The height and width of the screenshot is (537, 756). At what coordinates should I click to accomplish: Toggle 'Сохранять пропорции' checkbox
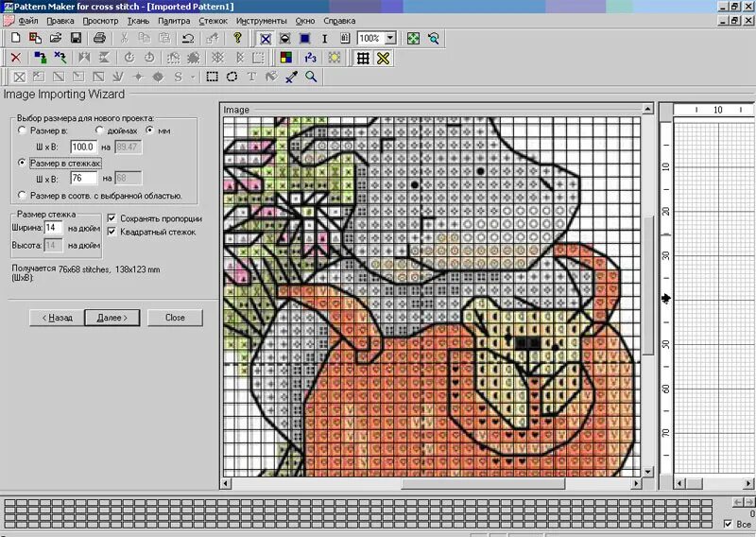pos(112,218)
